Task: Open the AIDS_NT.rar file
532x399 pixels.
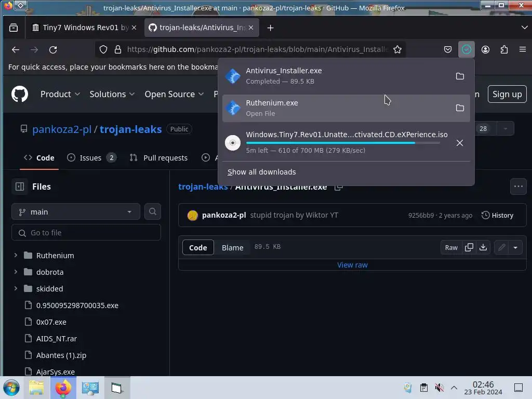Action: [56, 339]
